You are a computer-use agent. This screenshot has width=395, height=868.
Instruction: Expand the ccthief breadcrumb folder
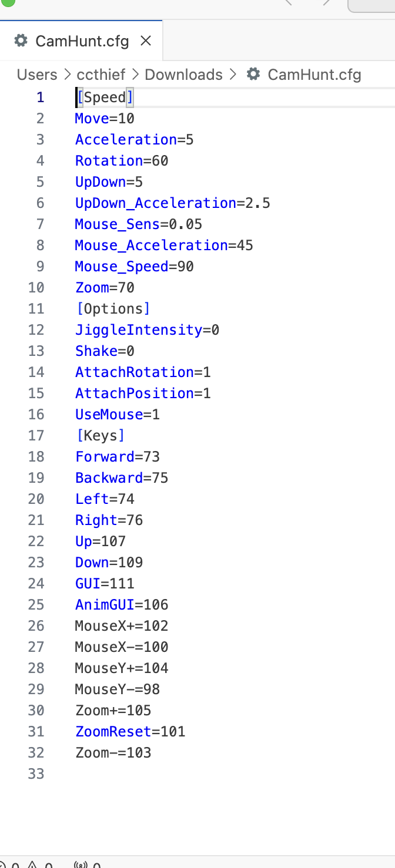(x=101, y=75)
